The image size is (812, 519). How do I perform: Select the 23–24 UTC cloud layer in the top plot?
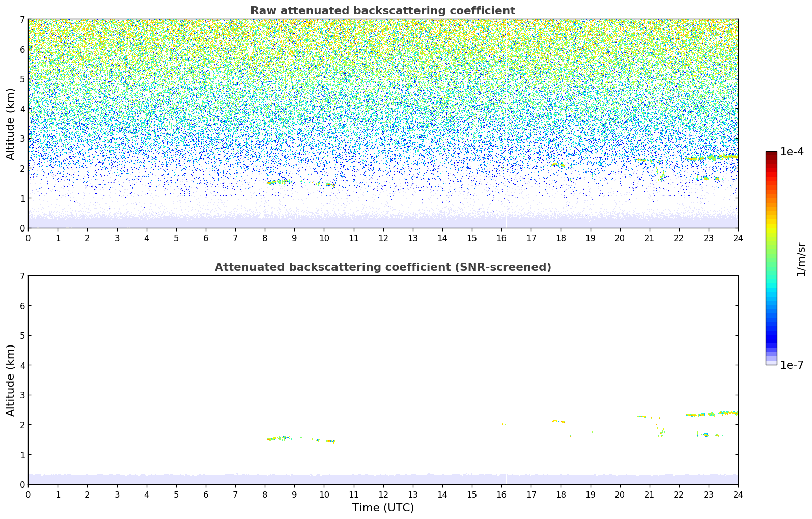coord(723,157)
